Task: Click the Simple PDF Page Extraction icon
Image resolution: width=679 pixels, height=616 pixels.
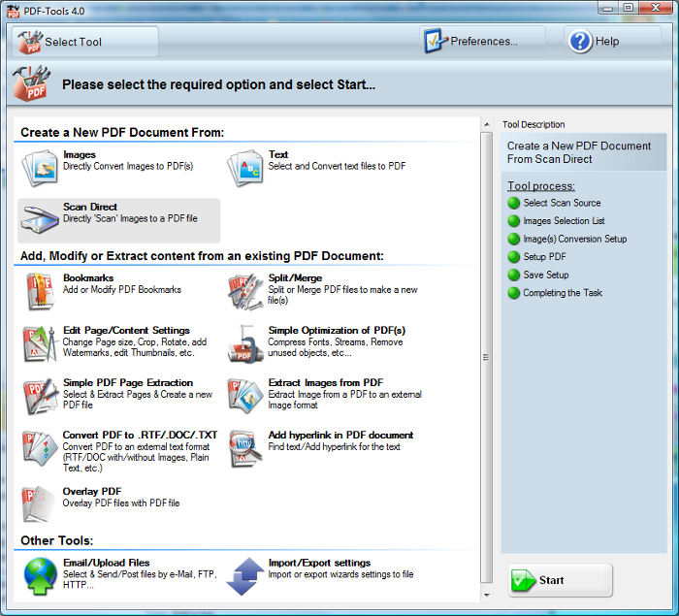Action: (40, 396)
